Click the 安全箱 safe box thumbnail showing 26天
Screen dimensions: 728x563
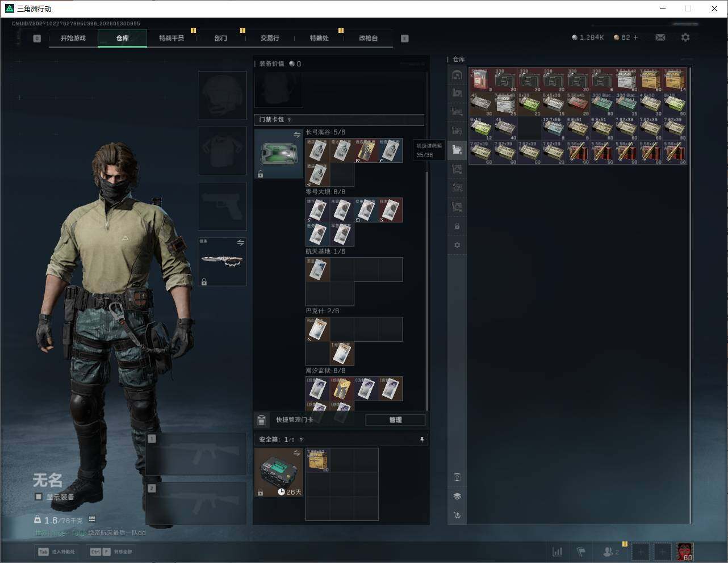[279, 472]
